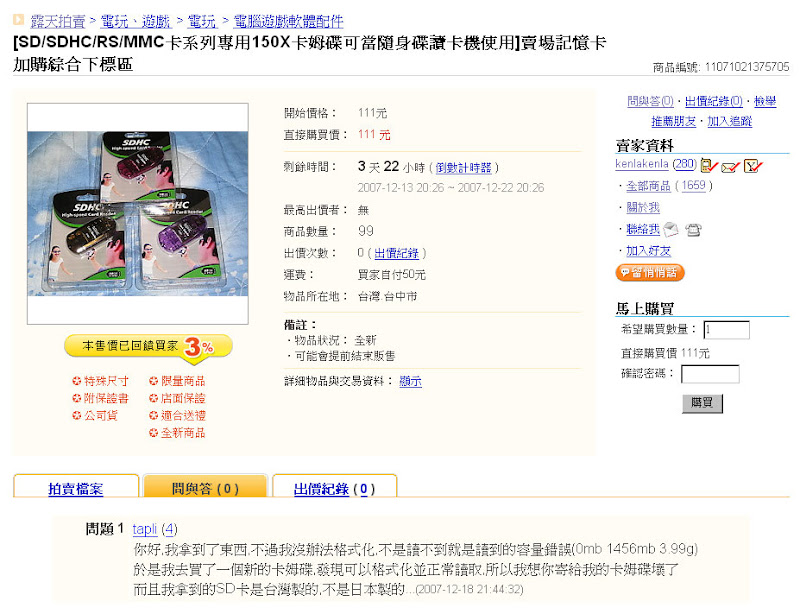Click the seller's mobile verification badge icon

[709, 165]
